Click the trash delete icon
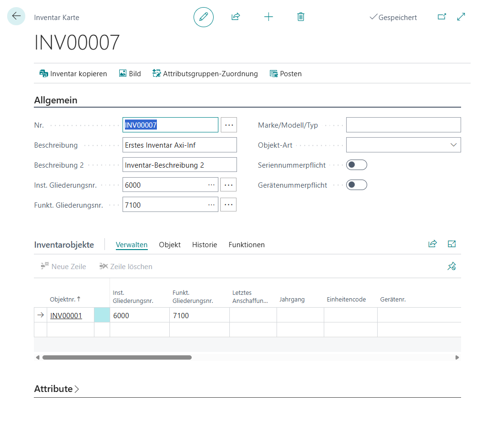This screenshot has height=422, width=504. click(301, 17)
